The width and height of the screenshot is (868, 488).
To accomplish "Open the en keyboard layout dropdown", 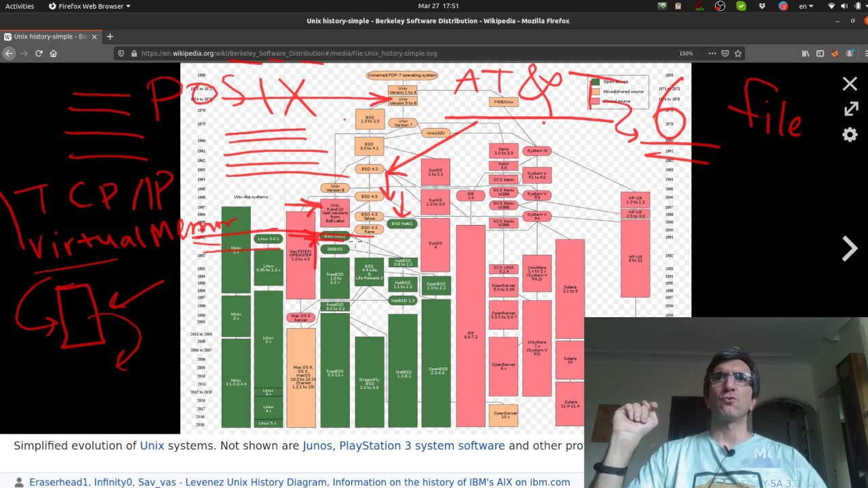I will click(x=806, y=6).
